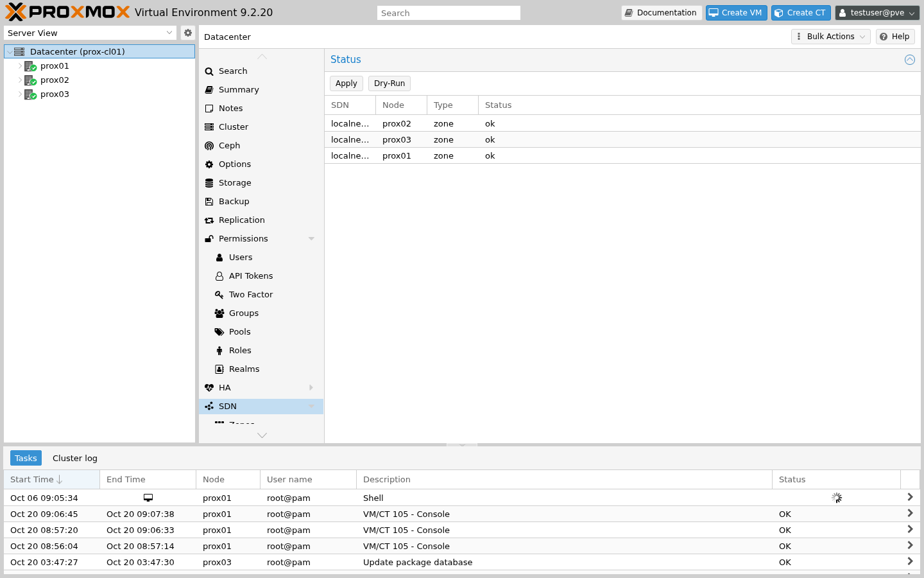924x578 pixels.
Task: Open the Bulk Actions dropdown
Action: pyautogui.click(x=831, y=37)
